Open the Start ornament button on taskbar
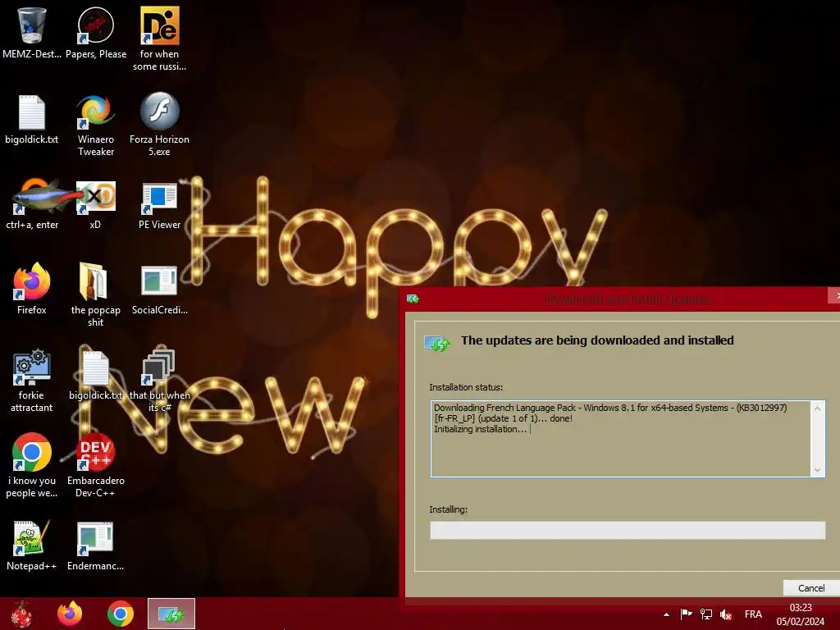The width and height of the screenshot is (840, 630). [x=21, y=614]
